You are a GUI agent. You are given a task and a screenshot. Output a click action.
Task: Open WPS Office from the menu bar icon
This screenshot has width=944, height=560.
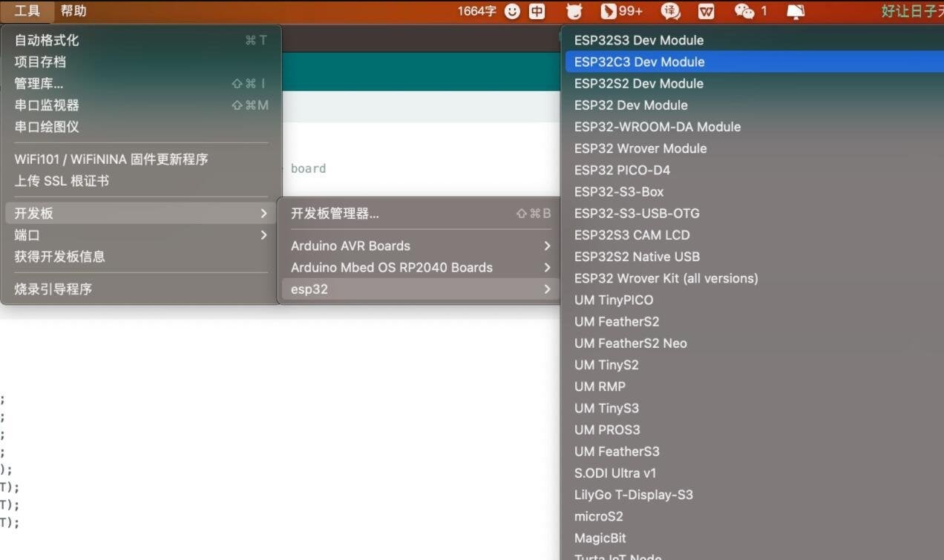coord(706,11)
